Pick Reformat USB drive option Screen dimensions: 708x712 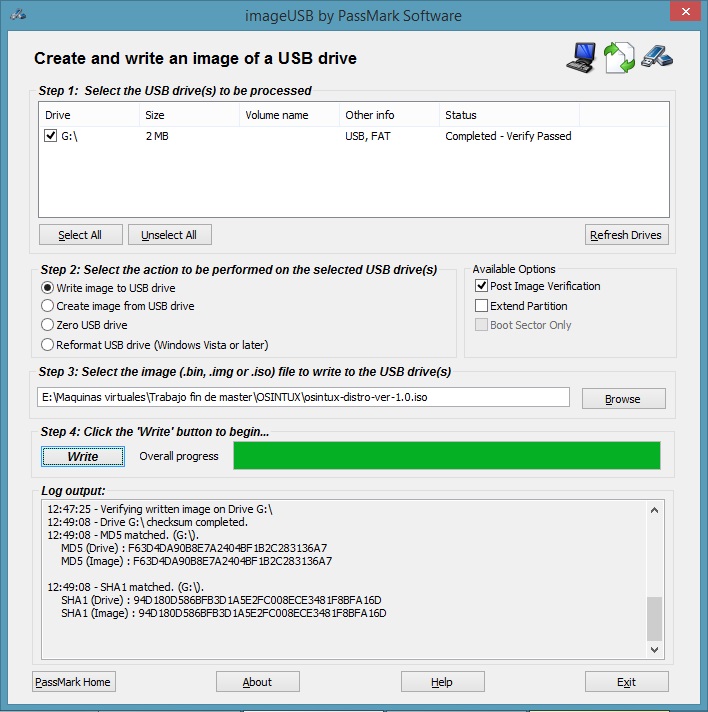(x=47, y=345)
